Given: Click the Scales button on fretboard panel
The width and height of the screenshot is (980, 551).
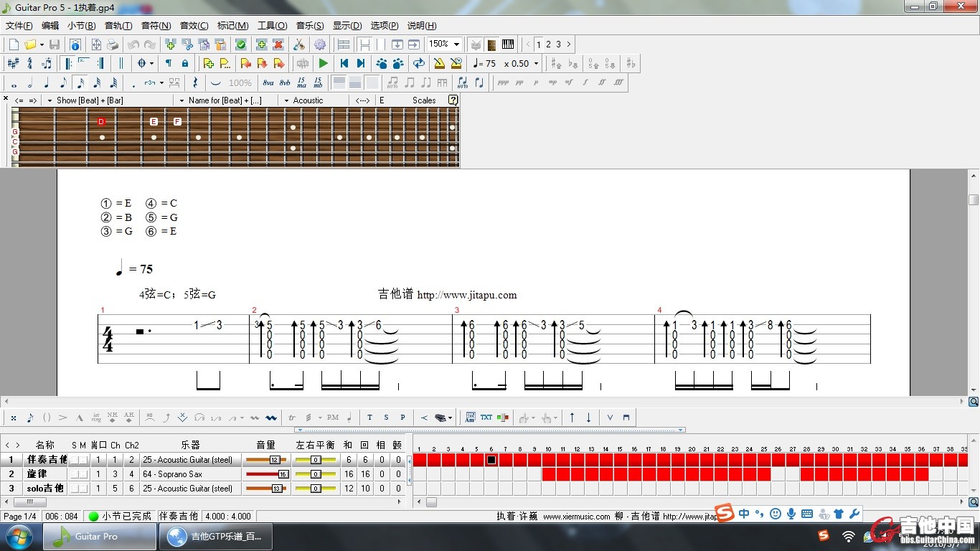Looking at the screenshot, I should coord(424,100).
